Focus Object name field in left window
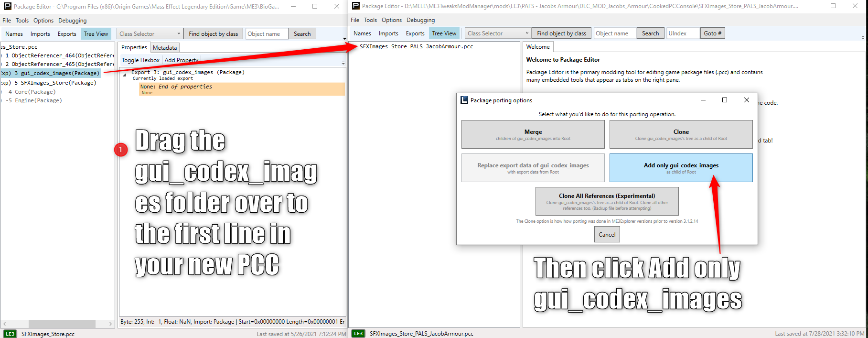868x338 pixels. click(267, 34)
